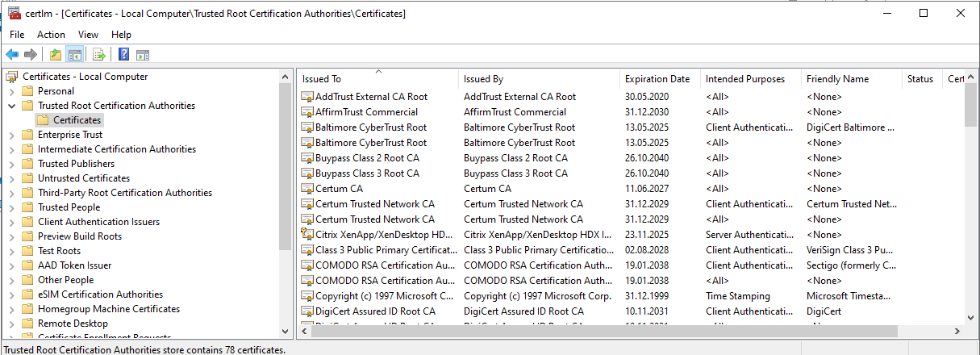Click list vertical scrollbar down arrow
This screenshot has height=355, width=980.
pos(971,318)
